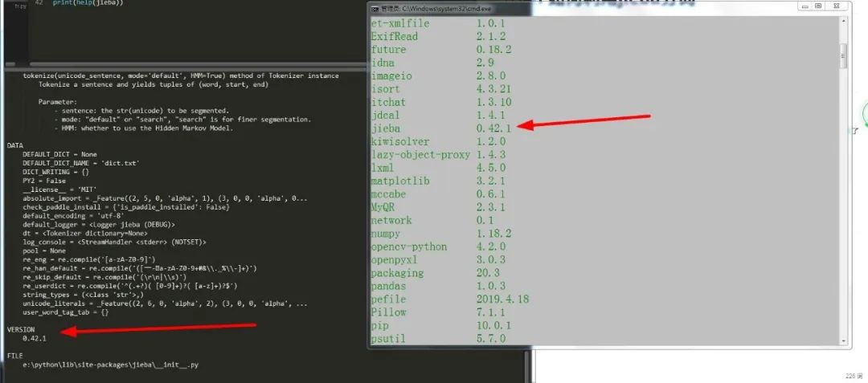Click the 0.42.1 version text in output
This screenshot has height=383, width=868.
click(35, 338)
